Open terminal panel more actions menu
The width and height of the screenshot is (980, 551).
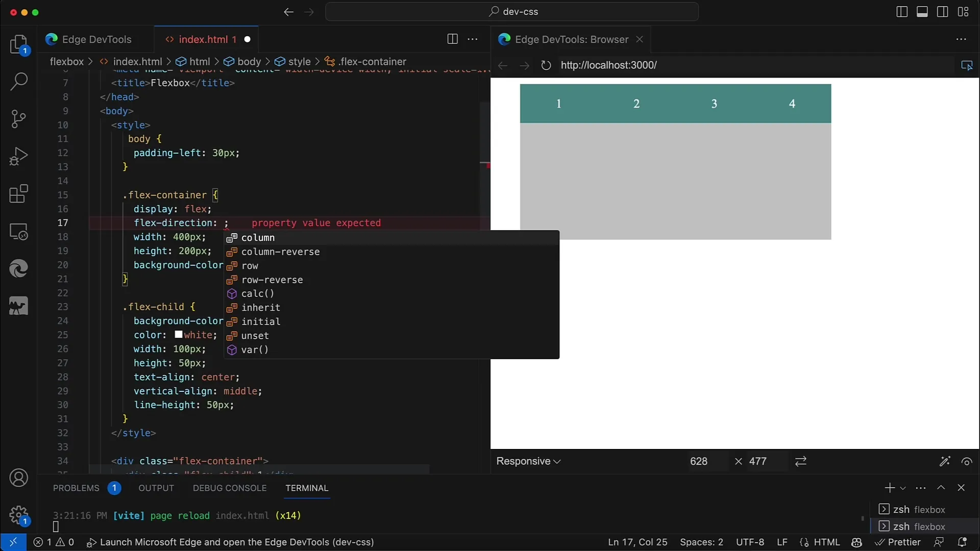coord(921,488)
